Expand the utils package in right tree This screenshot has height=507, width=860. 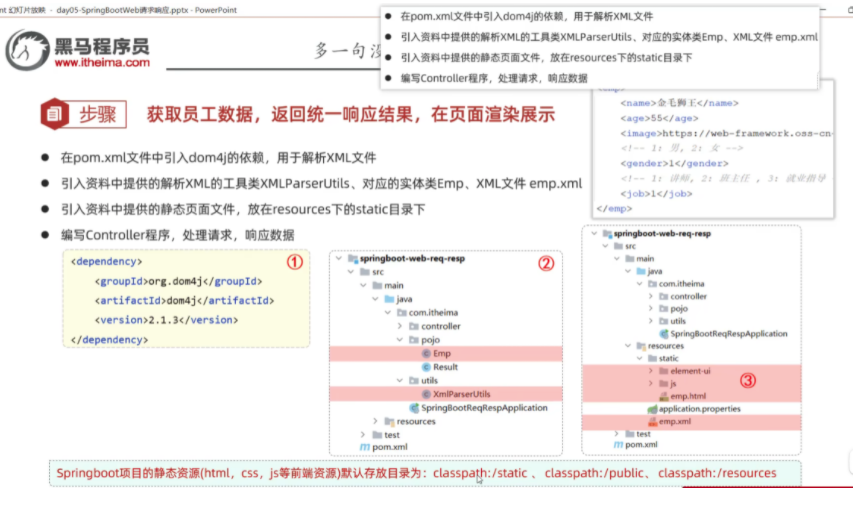click(x=651, y=321)
